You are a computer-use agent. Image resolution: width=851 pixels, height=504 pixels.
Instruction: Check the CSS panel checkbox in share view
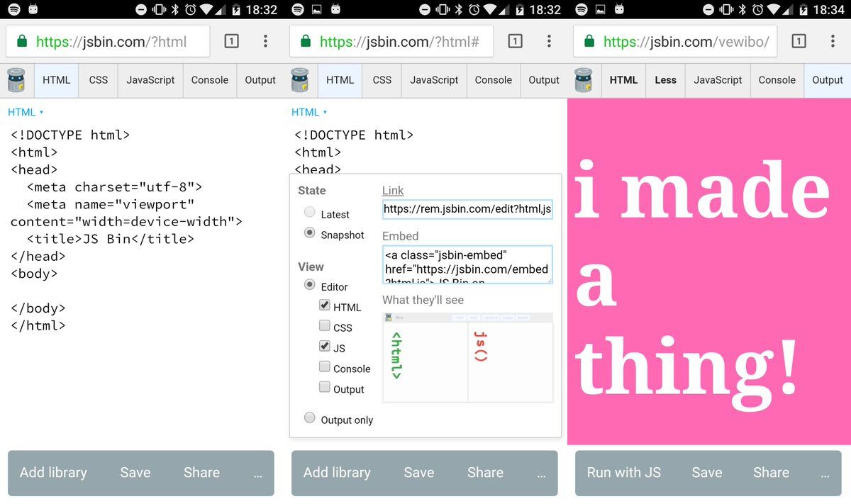coord(325,325)
